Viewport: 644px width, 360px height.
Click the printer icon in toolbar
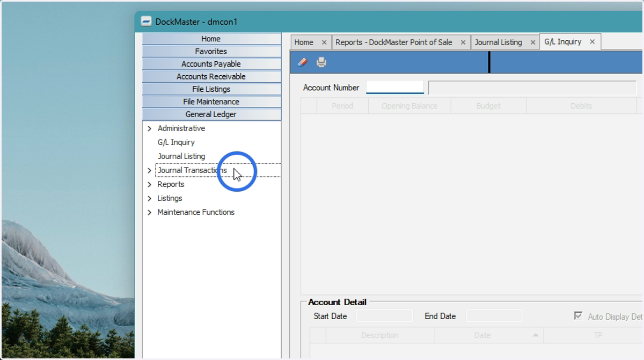tap(321, 62)
